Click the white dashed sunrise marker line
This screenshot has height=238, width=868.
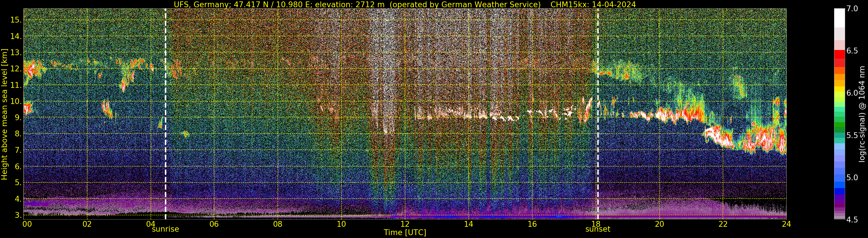click(x=165, y=114)
